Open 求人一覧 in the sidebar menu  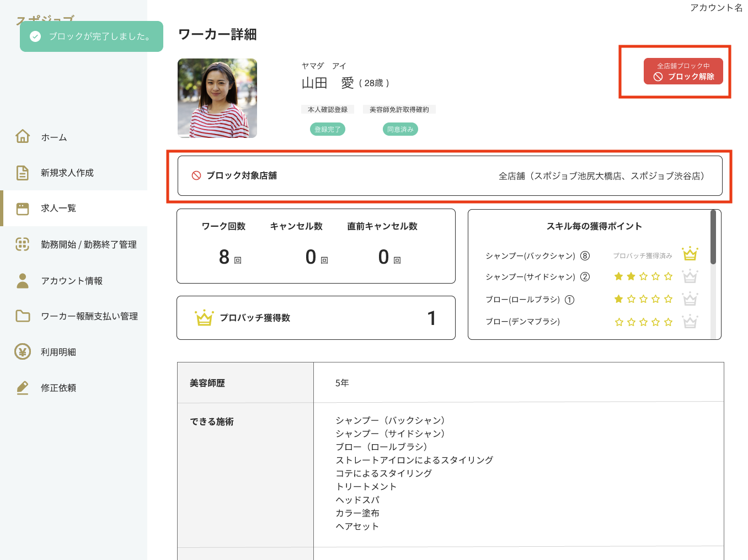pyautogui.click(x=58, y=209)
